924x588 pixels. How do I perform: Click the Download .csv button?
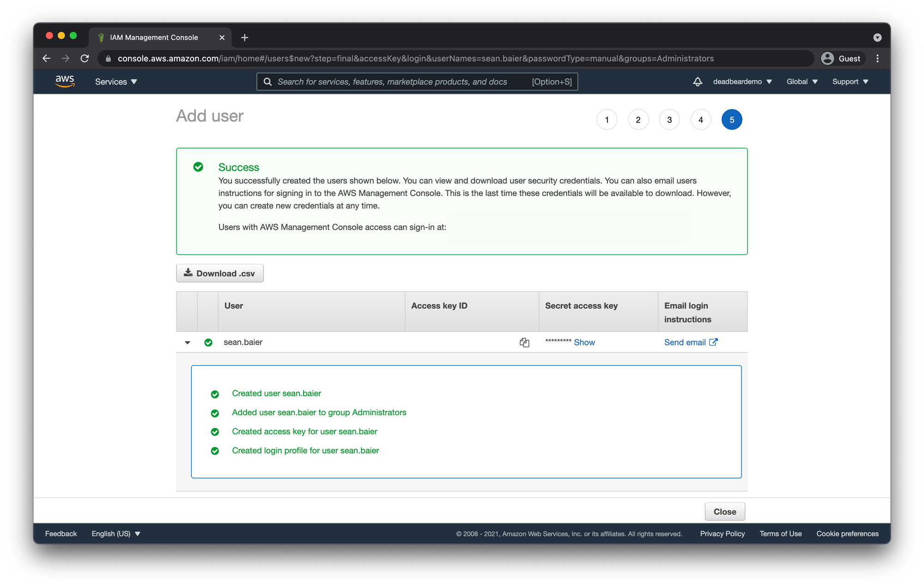tap(220, 273)
